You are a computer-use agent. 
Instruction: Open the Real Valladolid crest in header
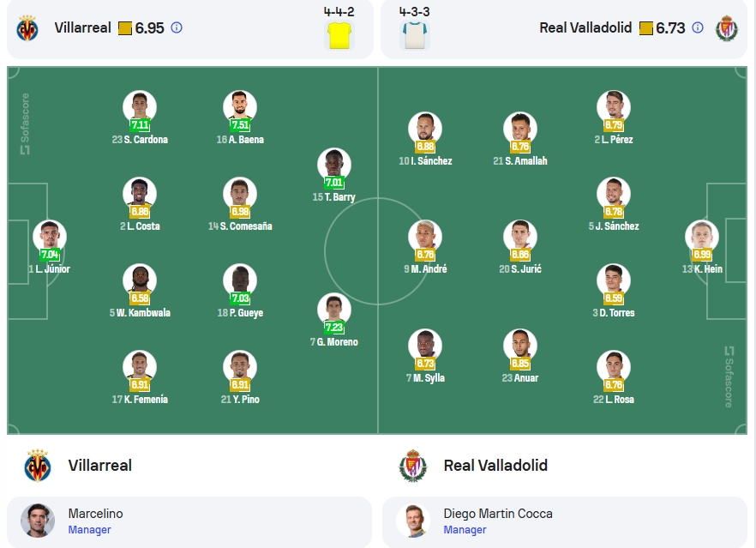[x=726, y=28]
